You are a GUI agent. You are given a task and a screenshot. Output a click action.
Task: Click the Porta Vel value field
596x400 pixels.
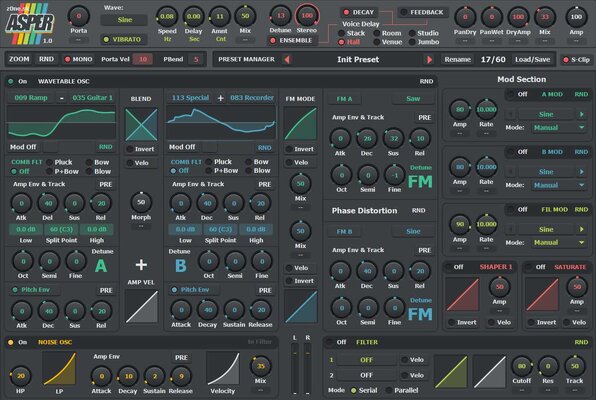(143, 59)
